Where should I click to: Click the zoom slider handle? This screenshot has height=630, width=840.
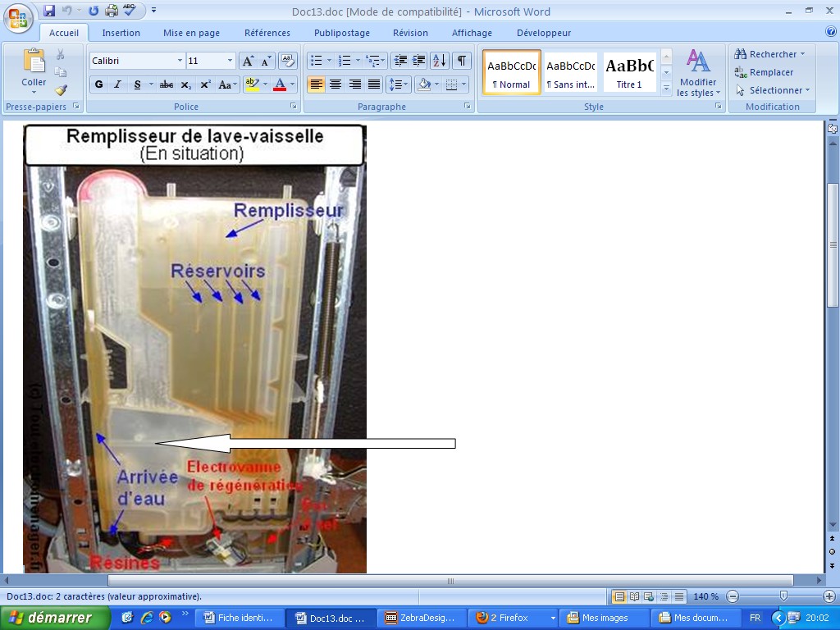(x=783, y=596)
